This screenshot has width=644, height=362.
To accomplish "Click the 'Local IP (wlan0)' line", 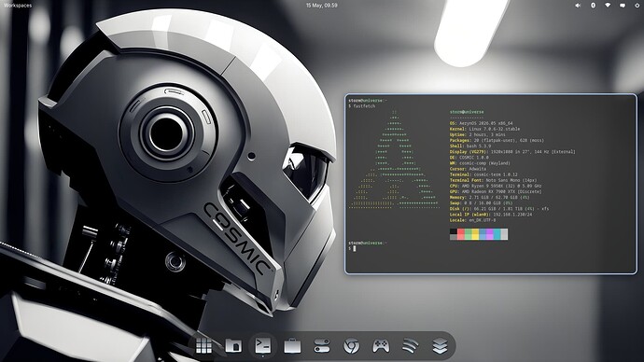I will (491, 215).
